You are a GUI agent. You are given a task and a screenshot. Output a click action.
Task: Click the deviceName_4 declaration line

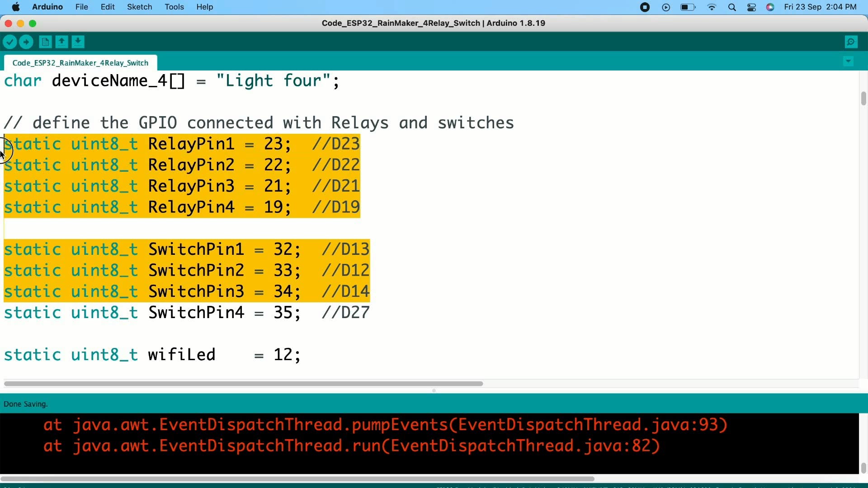coord(172,81)
